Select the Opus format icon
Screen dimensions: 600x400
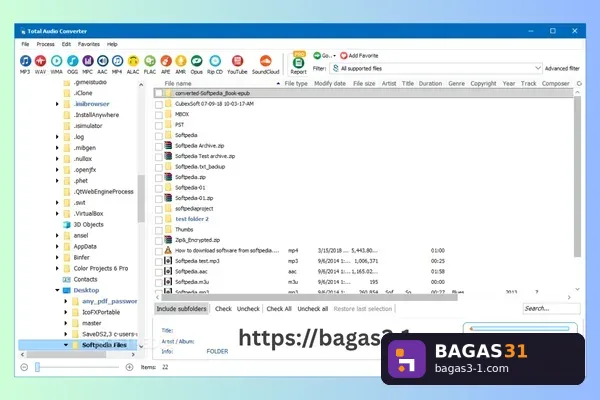point(196,61)
